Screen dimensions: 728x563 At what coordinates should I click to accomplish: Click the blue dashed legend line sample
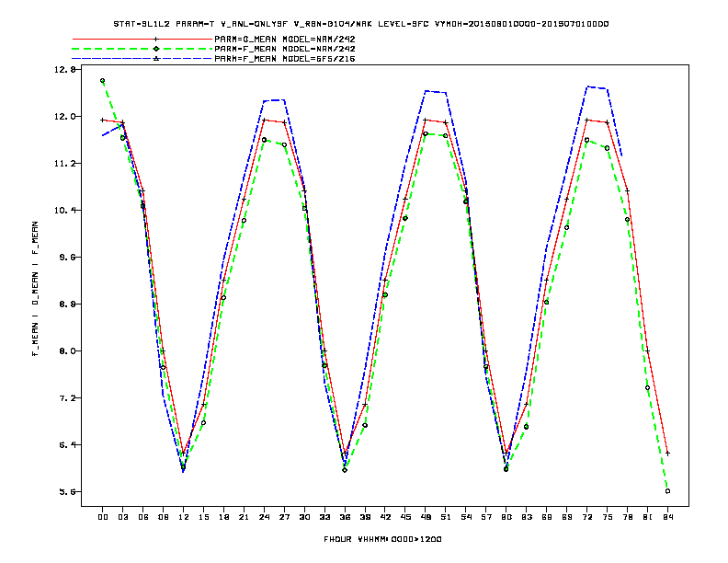(142, 59)
